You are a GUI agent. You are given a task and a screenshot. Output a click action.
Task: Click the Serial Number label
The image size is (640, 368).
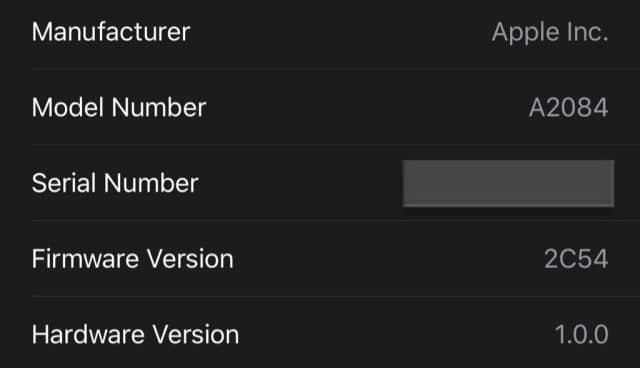pos(115,183)
